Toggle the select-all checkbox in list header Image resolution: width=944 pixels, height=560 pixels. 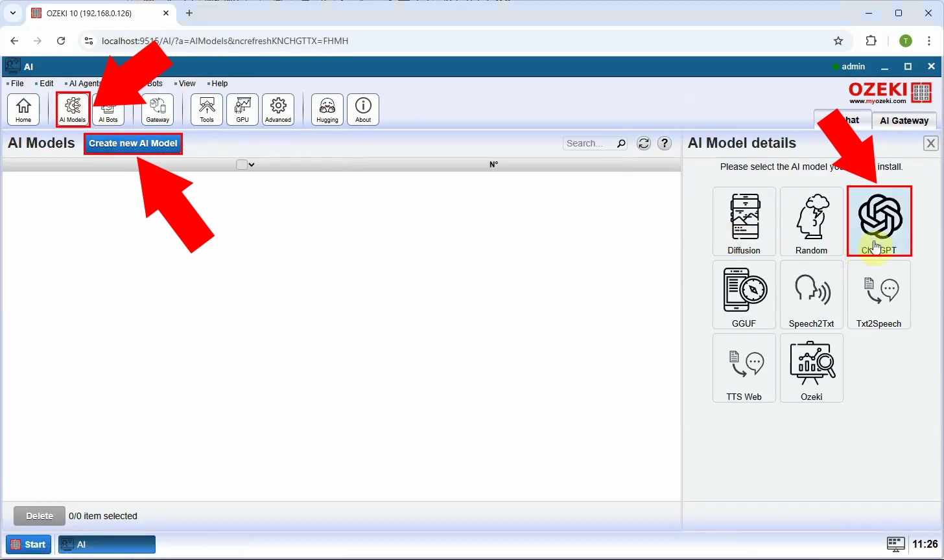pos(242,165)
